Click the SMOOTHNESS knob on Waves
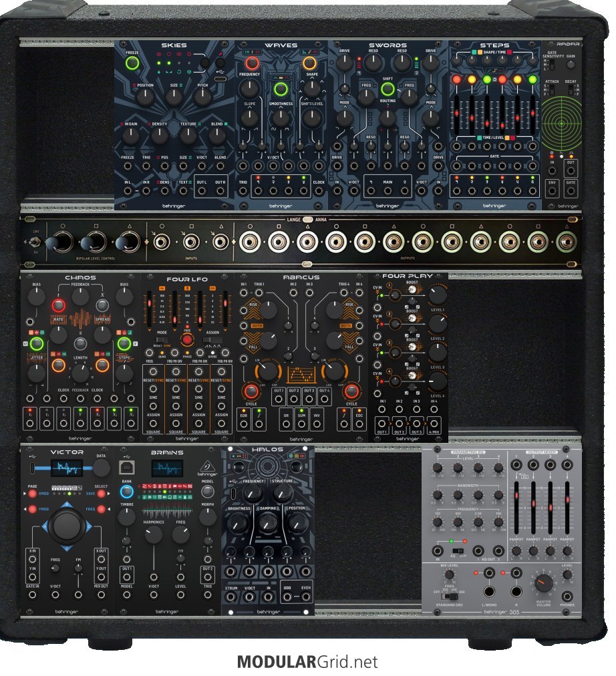Viewport: 616px width, 676px height. [281, 118]
